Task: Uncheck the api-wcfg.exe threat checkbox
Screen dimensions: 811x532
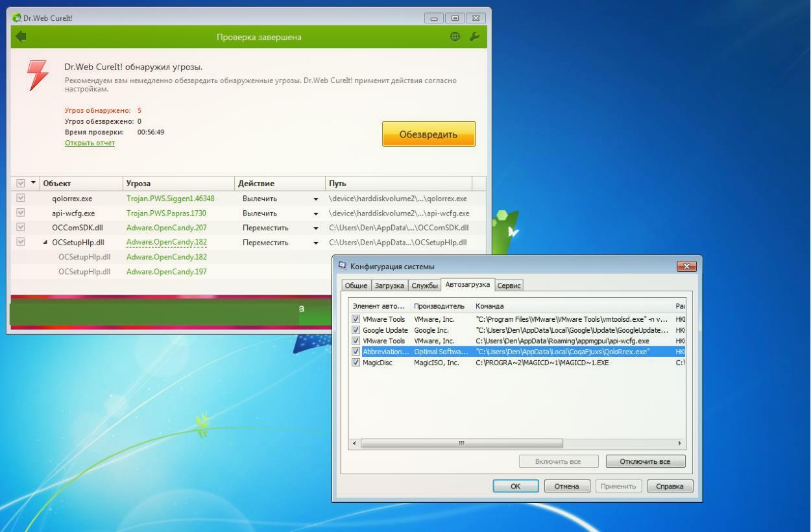Action: pyautogui.click(x=20, y=213)
